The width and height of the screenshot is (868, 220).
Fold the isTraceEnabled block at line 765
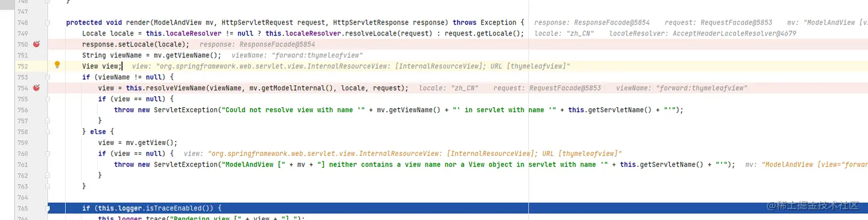coord(48,208)
